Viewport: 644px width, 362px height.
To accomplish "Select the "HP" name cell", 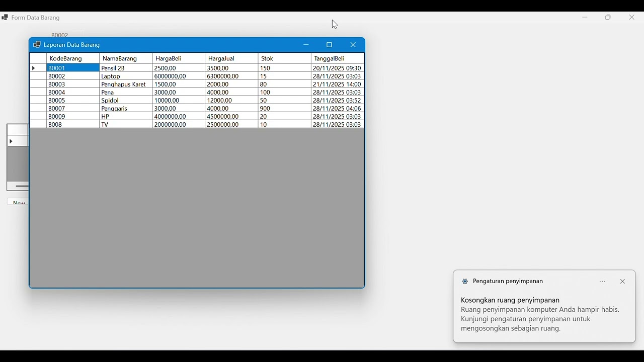I will 126,116.
